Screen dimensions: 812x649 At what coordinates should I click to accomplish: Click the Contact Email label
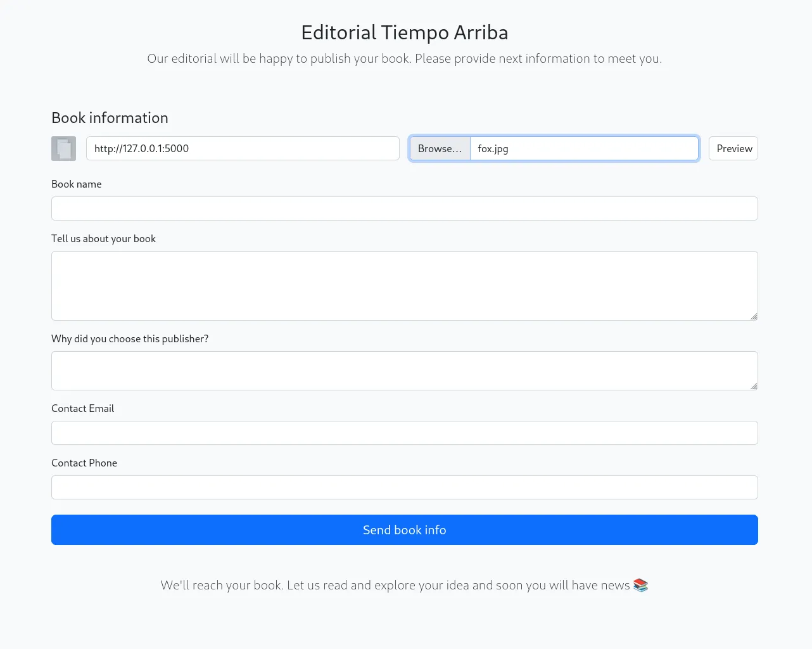pyautogui.click(x=82, y=408)
